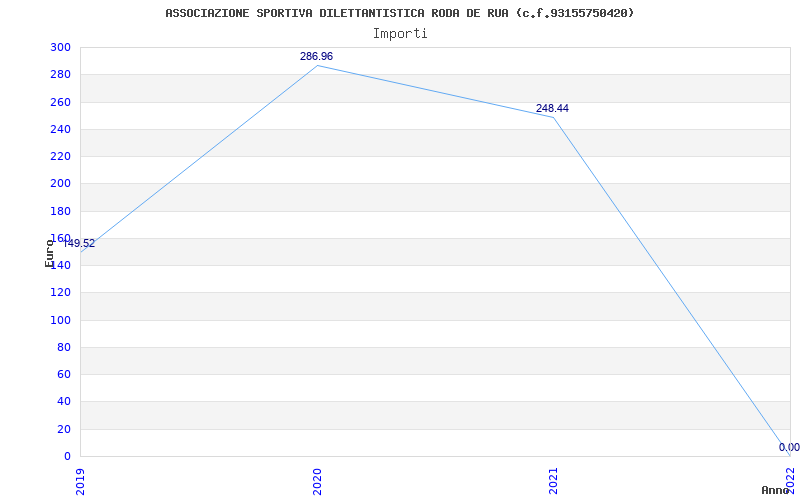Click the 2021 data point on the line
800x500 pixels.
pyautogui.click(x=554, y=117)
